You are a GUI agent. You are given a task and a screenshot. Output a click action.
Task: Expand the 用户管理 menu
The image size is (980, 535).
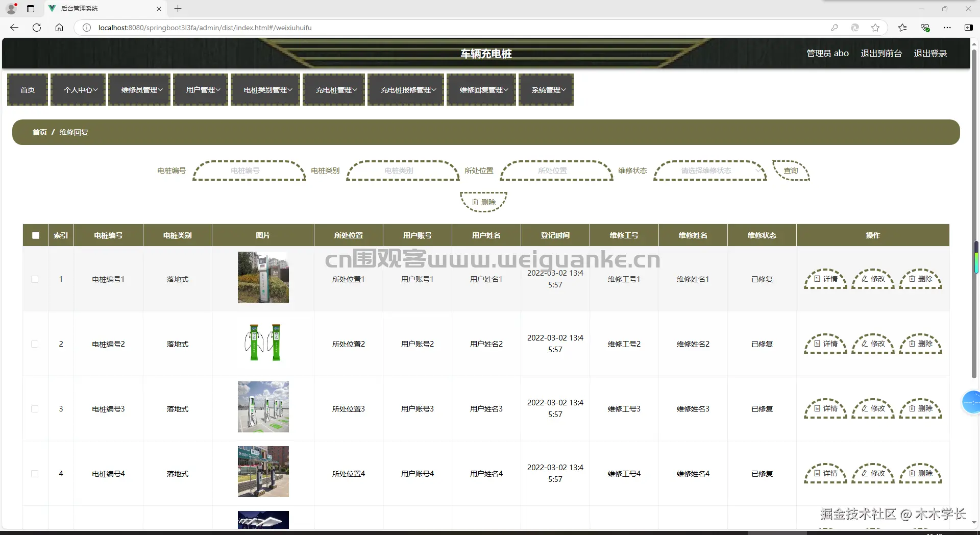click(x=201, y=90)
